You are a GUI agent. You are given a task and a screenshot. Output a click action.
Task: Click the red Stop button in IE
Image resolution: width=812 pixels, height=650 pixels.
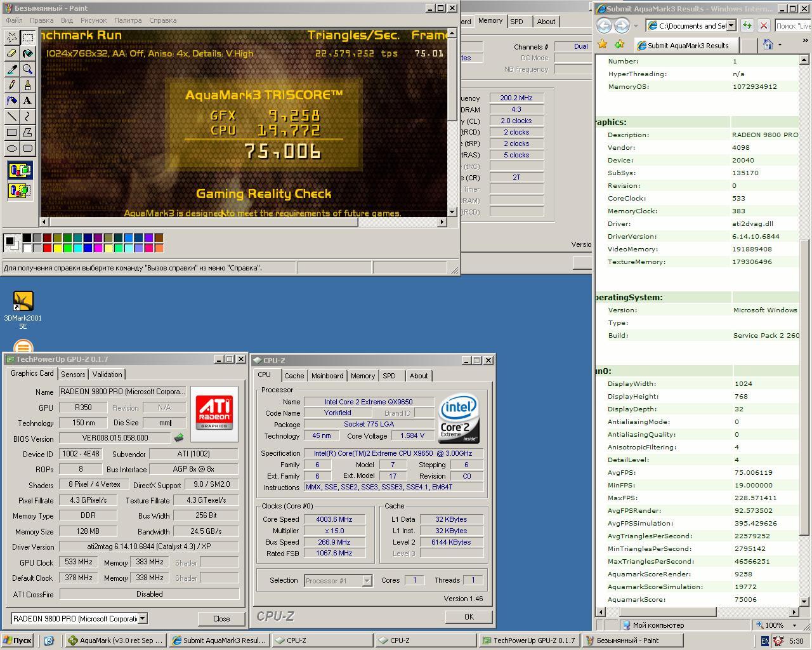click(x=763, y=25)
